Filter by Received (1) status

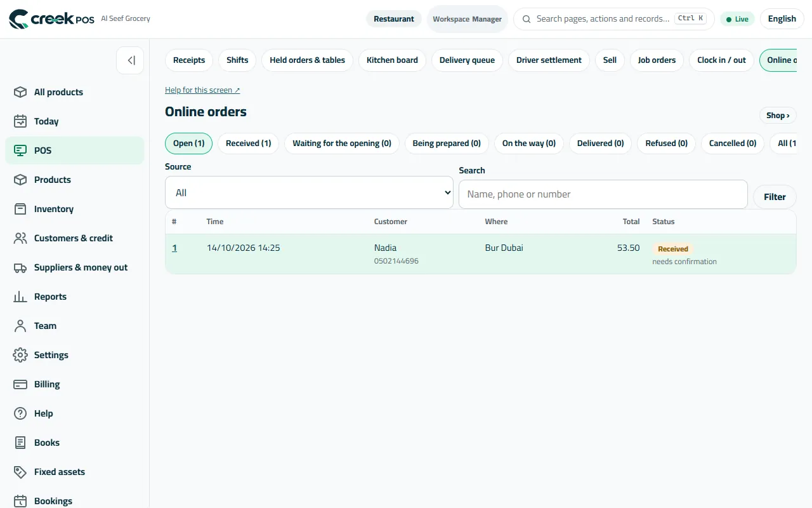click(x=248, y=144)
